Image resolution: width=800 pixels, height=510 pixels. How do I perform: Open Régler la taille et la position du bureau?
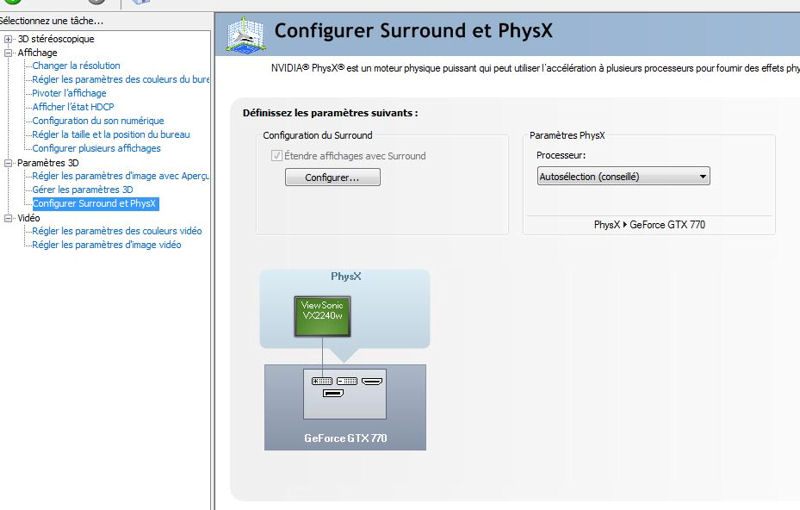(x=111, y=135)
